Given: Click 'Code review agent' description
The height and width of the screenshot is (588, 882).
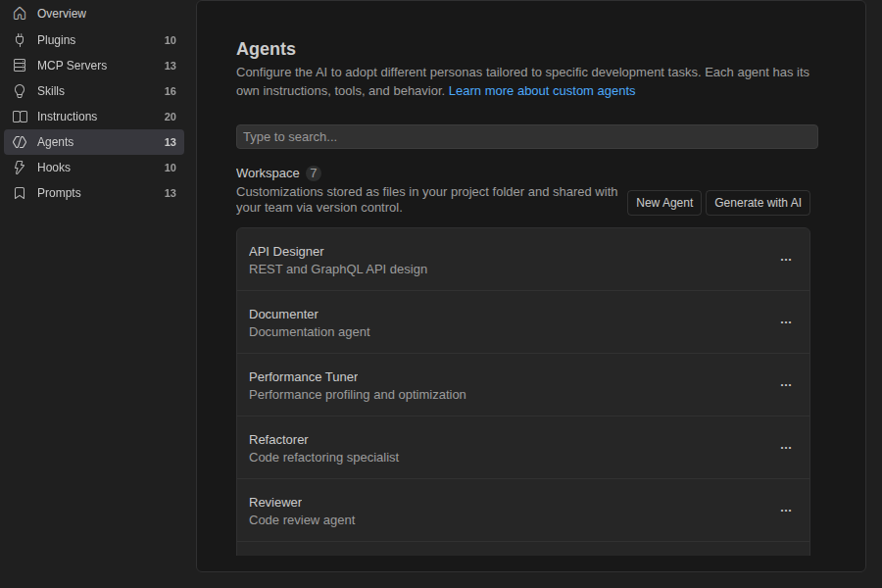Looking at the screenshot, I should [302, 520].
